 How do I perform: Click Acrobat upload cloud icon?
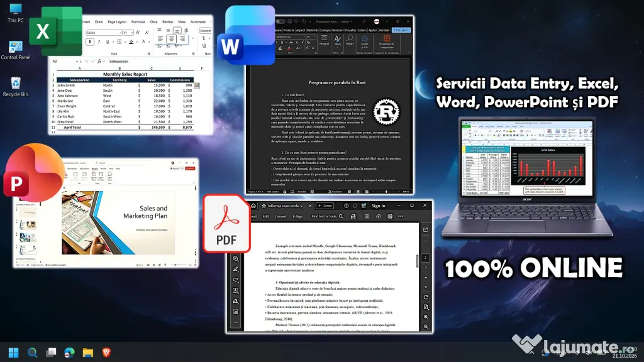pos(378,216)
